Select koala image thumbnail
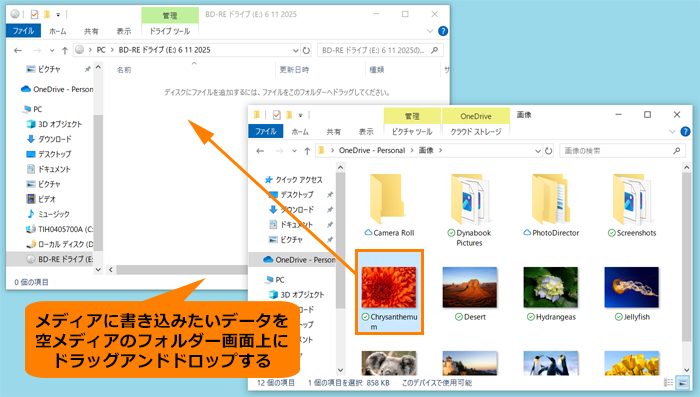Screen dimensions: 700x397 click(389, 363)
